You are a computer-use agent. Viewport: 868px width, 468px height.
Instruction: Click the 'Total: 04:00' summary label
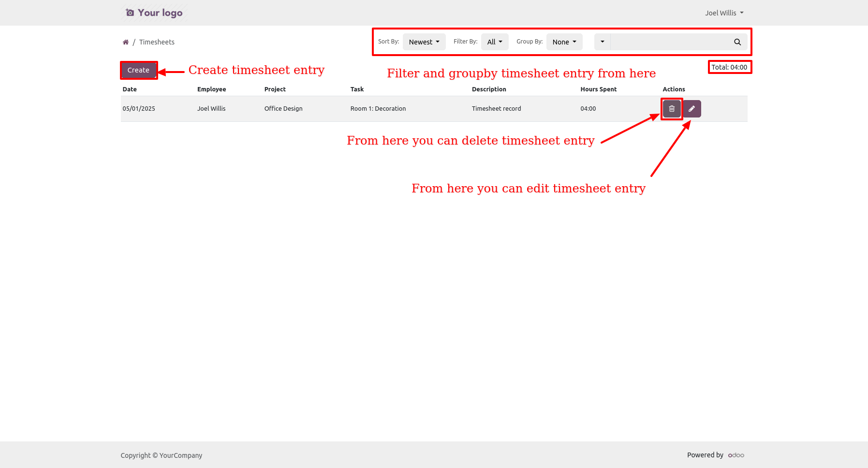tap(729, 67)
